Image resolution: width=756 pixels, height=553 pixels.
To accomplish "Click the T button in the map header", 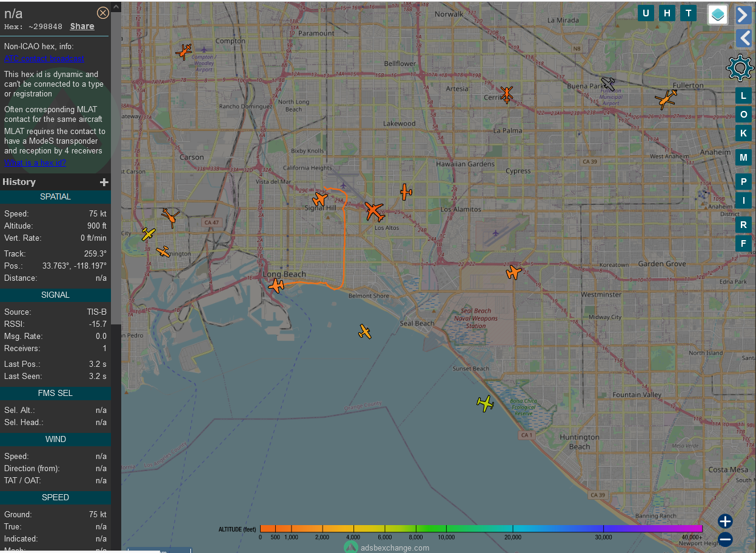I will pyautogui.click(x=688, y=13).
